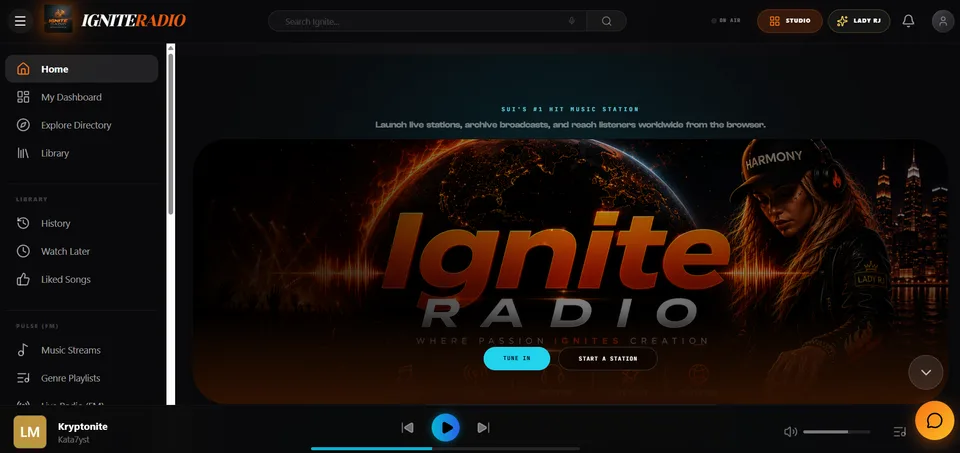960x453 pixels.
Task: Mute with the speaker icon
Action: (790, 432)
